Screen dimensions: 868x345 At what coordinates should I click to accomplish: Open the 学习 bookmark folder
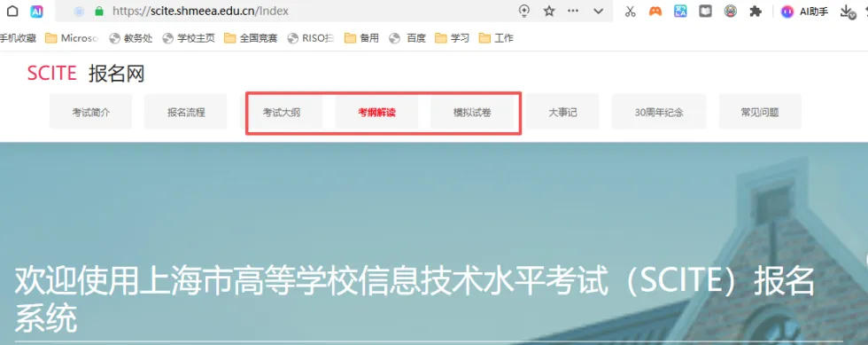click(453, 38)
